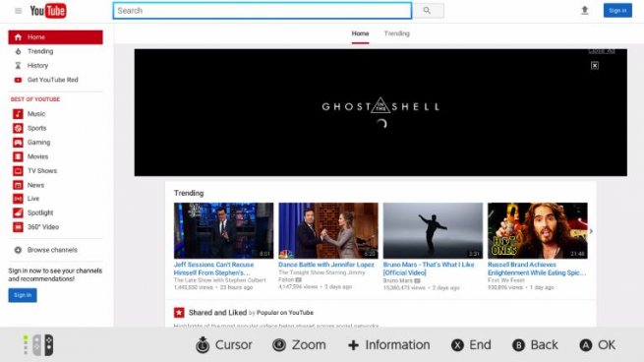
Task: Close the Ghost in the Shell ad
Action: (x=594, y=65)
